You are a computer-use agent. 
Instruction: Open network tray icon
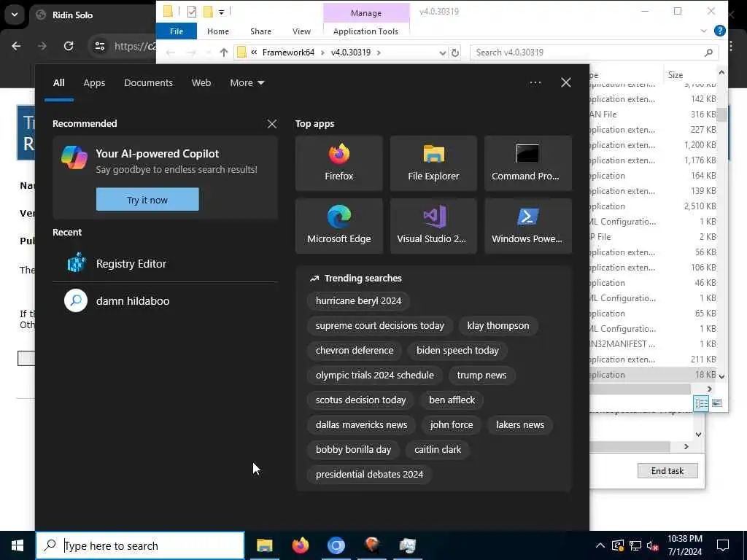pyautogui.click(x=635, y=545)
